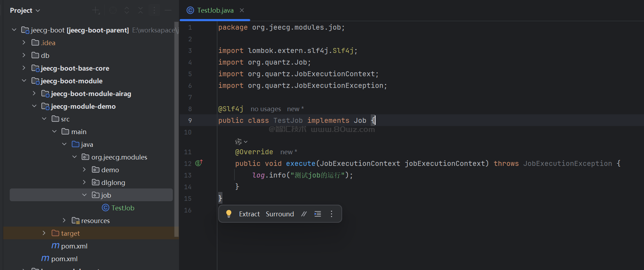
Task: Expand the resources folder
Action: pyautogui.click(x=64, y=221)
